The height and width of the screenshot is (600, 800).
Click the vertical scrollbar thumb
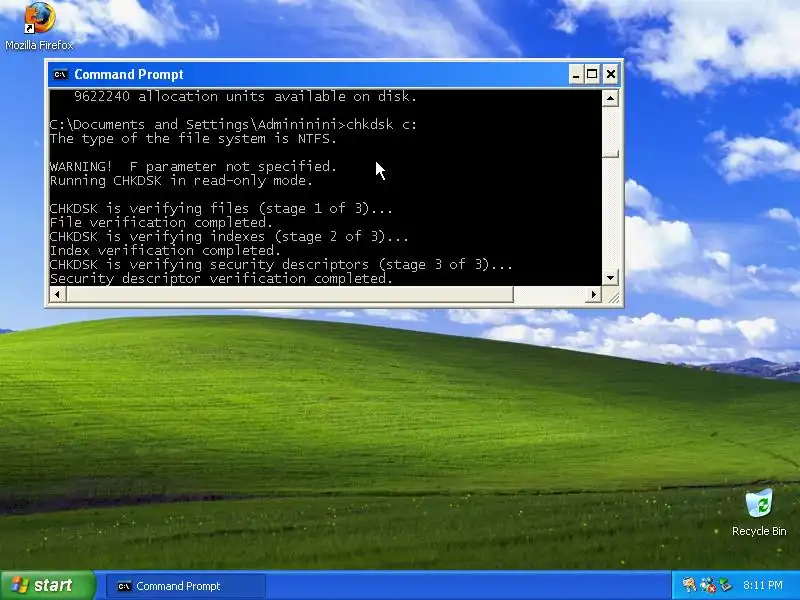click(610, 154)
